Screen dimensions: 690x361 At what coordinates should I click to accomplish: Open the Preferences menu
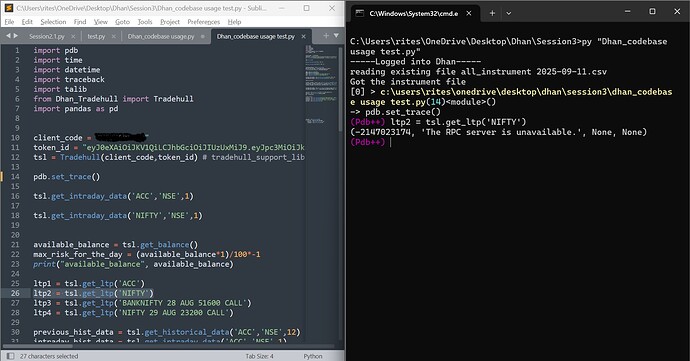[x=204, y=22]
